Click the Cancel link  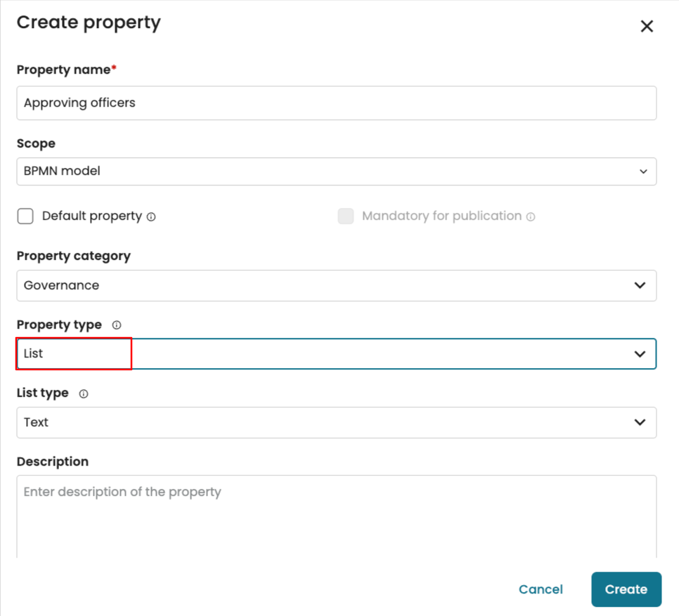(x=541, y=589)
